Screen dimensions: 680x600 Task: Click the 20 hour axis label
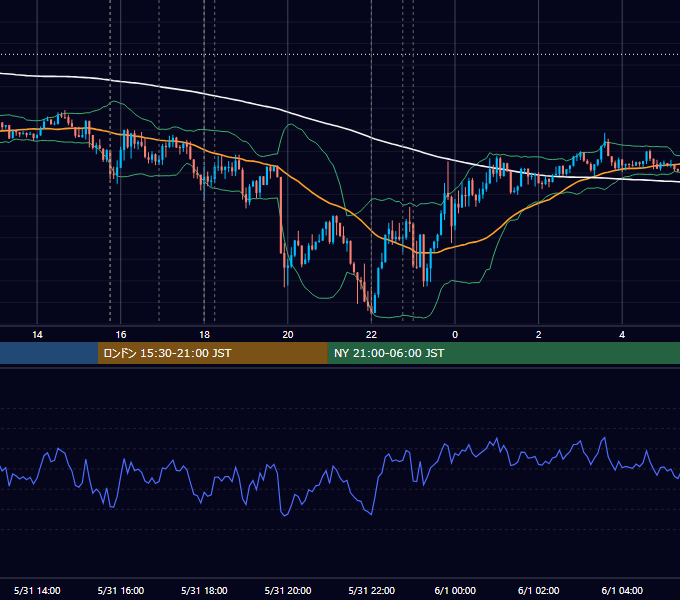click(x=288, y=335)
